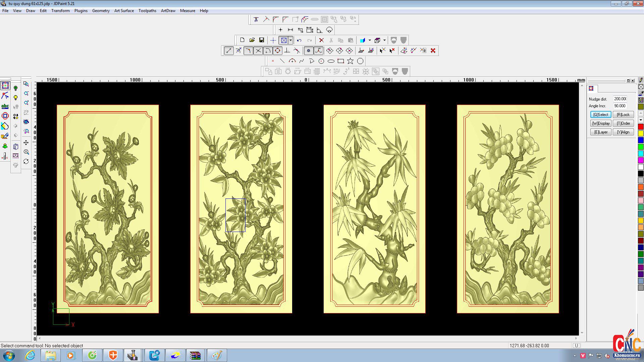Open the Toolpaths menu
This screenshot has height=362, width=644.
(x=147, y=11)
